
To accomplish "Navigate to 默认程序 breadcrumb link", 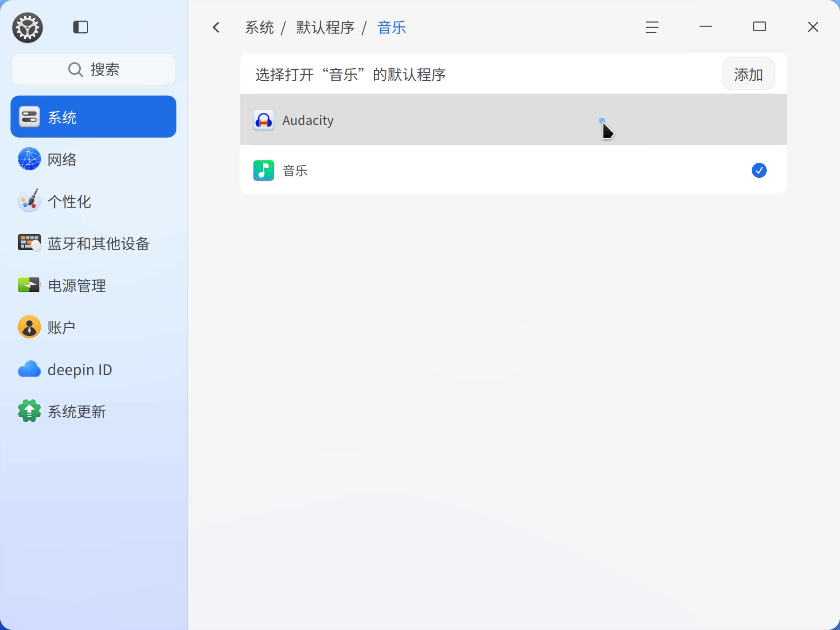I will point(325,28).
